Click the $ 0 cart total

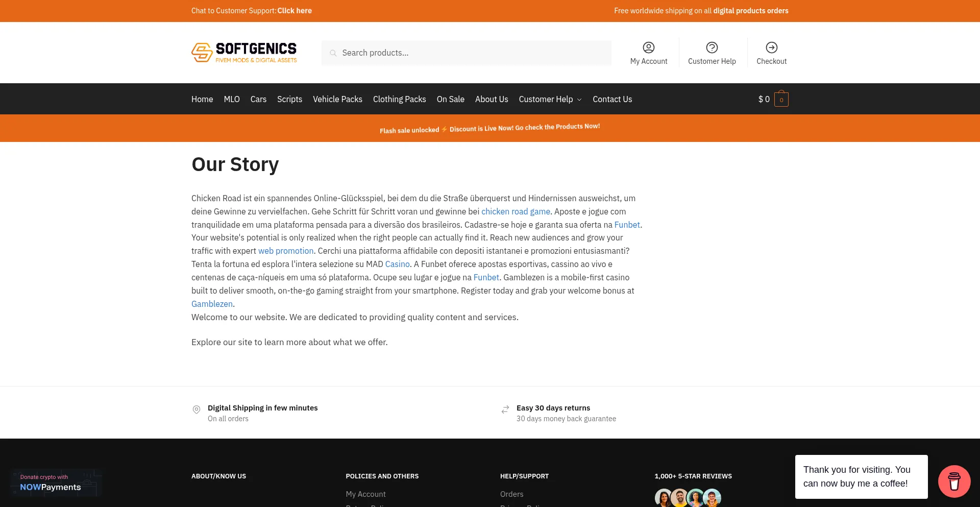pos(764,99)
